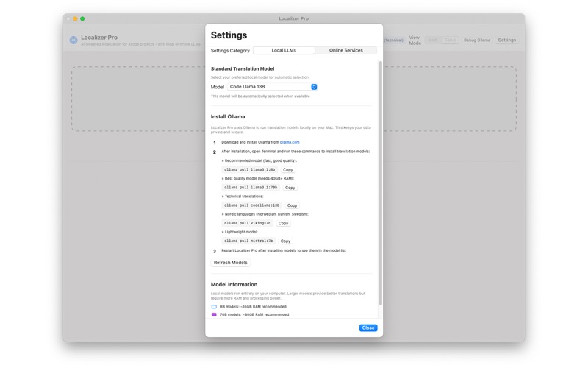Screen dimensions: 588x368
Task: Click the 'ollama pull viking-7b' command text
Action: pos(247,223)
